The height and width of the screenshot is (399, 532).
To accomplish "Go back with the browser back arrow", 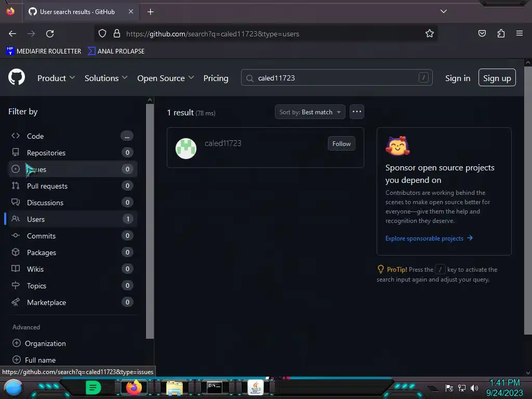I will [x=12, y=34].
